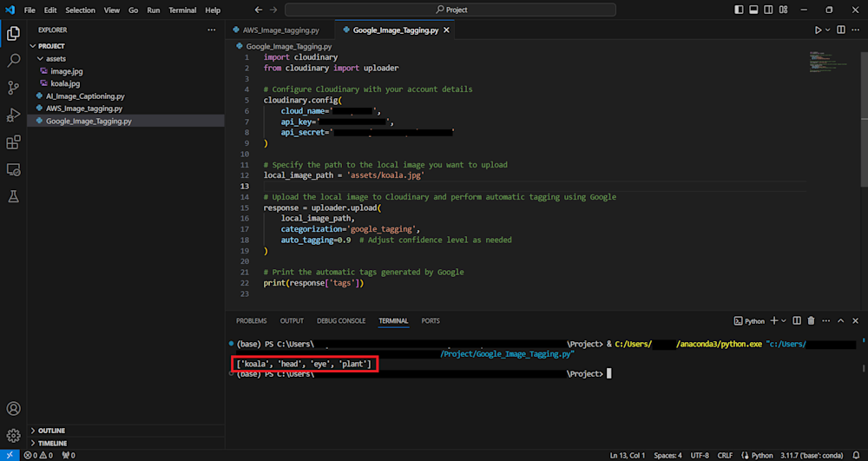The width and height of the screenshot is (868, 461).
Task: Go forward with the navigation arrow
Action: (x=273, y=10)
